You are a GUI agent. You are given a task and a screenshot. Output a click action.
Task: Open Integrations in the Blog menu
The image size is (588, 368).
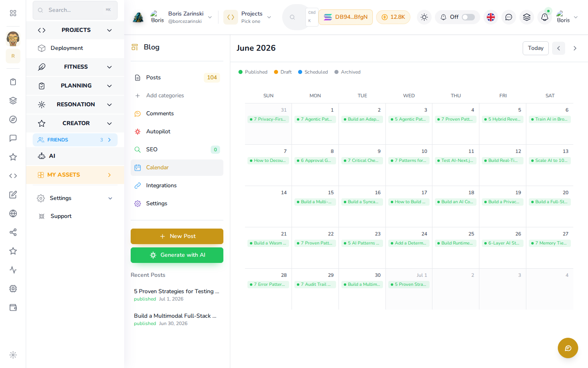(x=177, y=186)
